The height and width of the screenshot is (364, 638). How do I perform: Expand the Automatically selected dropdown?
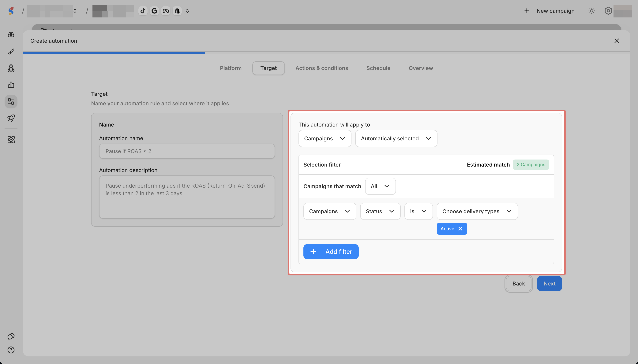click(x=396, y=138)
